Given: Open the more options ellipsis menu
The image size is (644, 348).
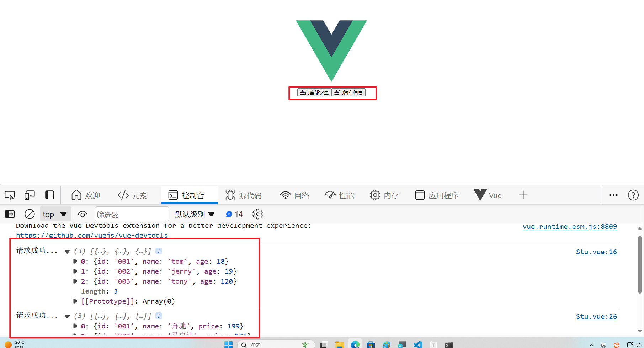Looking at the screenshot, I should (613, 195).
